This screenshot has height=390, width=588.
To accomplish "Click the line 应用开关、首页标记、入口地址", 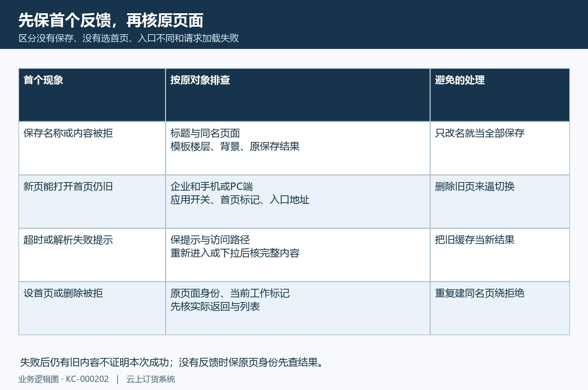I will (x=240, y=200).
